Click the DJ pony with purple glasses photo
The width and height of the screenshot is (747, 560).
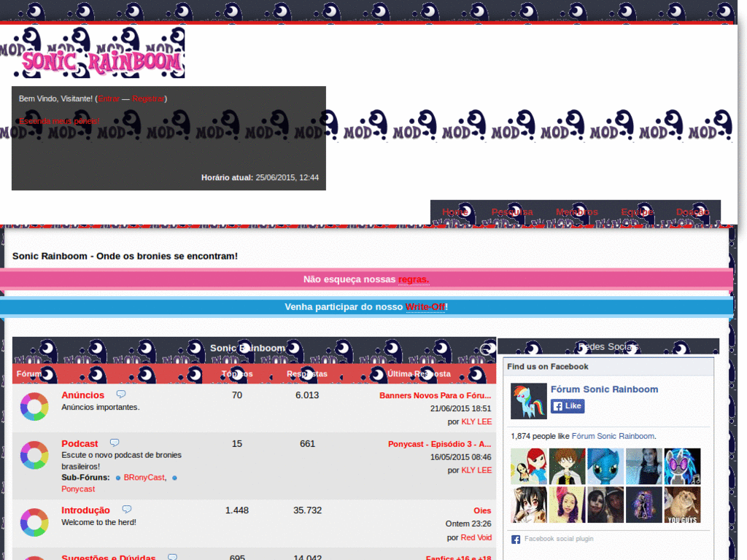pos(682,466)
